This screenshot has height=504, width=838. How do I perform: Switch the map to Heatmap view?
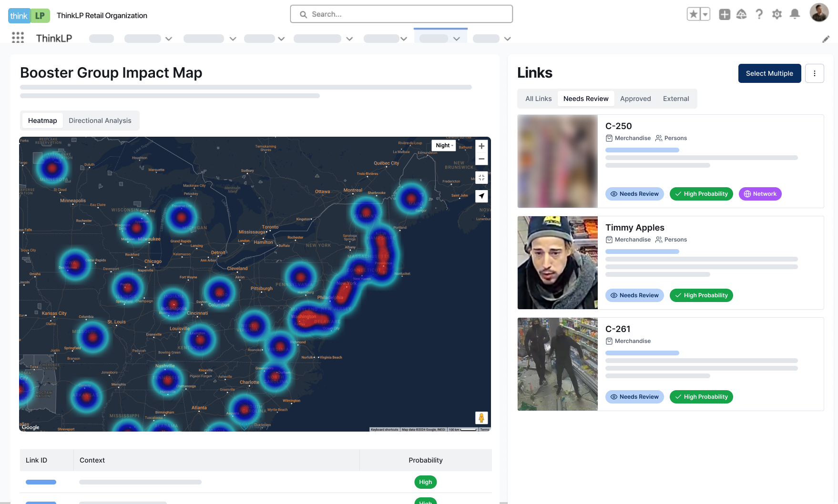[42, 121]
